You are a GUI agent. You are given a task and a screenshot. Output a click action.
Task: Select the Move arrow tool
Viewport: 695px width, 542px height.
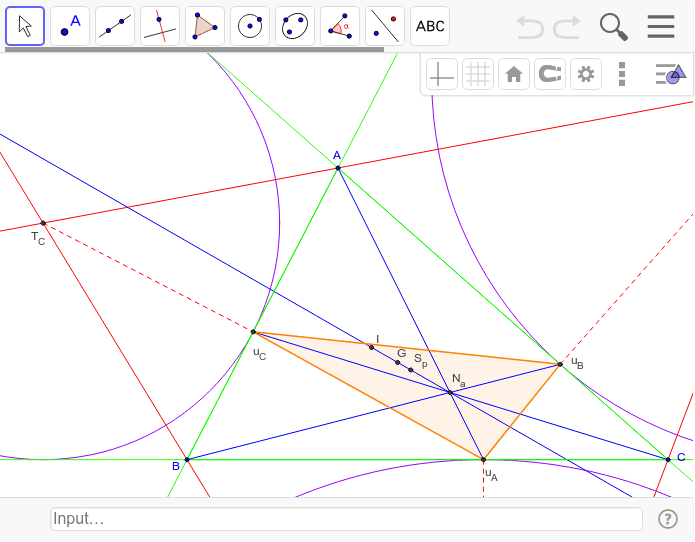pyautogui.click(x=25, y=26)
